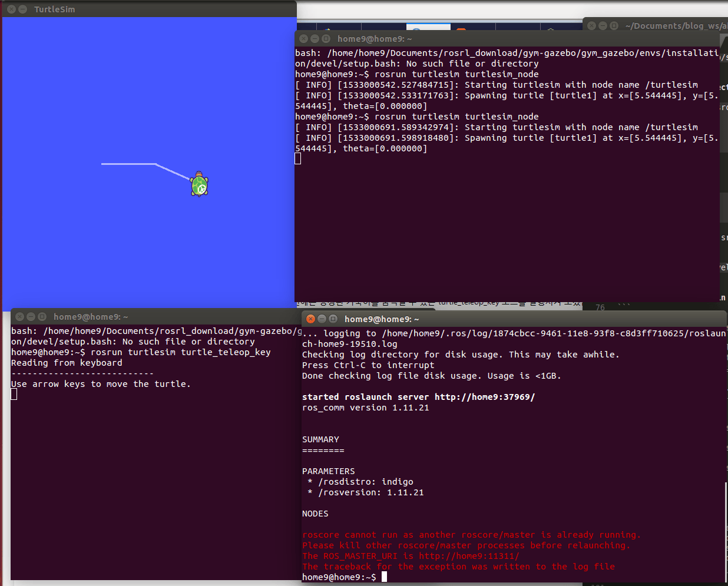Maximize the roscore terminal window
Viewport: 728px width, 586px height.
pos(333,319)
